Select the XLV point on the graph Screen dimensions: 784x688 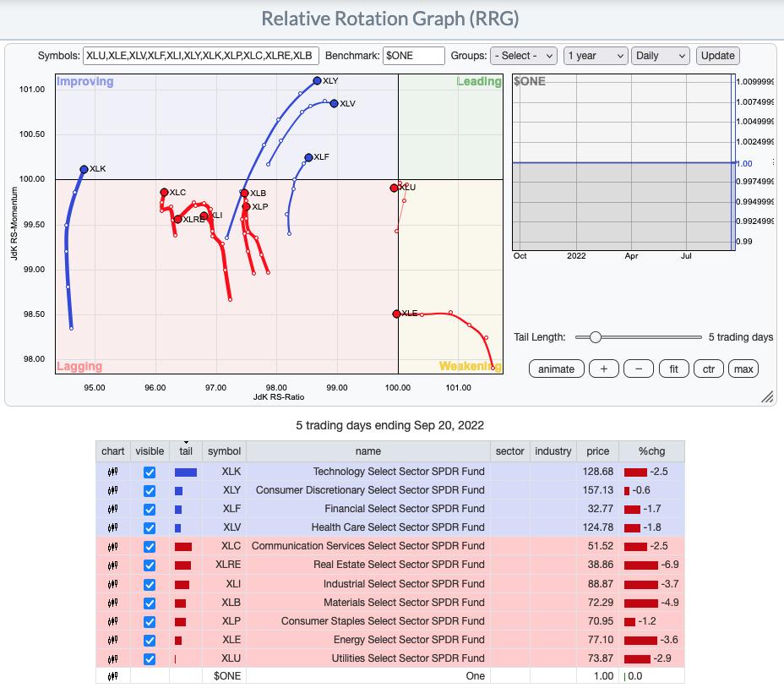coord(334,104)
